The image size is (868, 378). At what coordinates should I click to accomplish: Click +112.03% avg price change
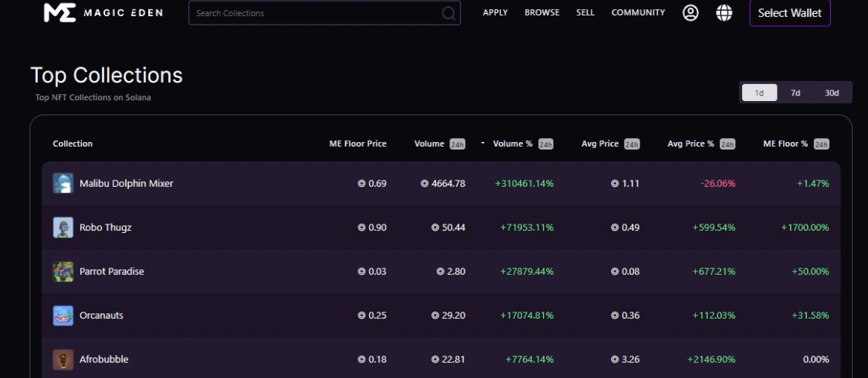coord(714,316)
